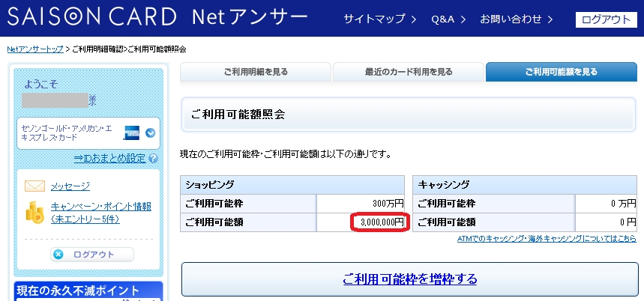Open ATMでのキャッシング・海外キャッシング link
The height and width of the screenshot is (301, 644).
click(x=547, y=238)
